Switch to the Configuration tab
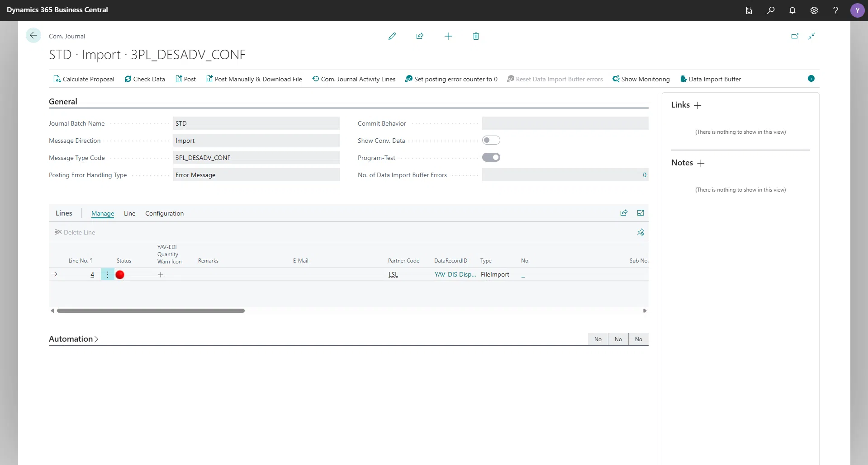Viewport: 868px width, 465px height. pos(164,213)
